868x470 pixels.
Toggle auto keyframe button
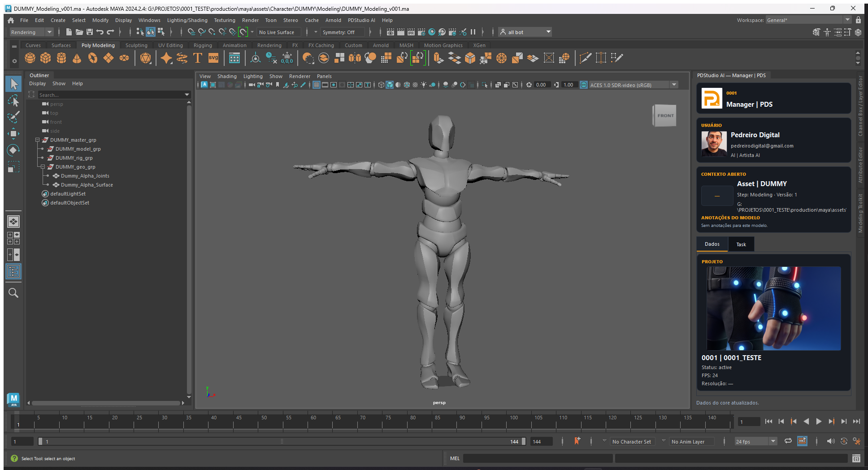coord(844,441)
